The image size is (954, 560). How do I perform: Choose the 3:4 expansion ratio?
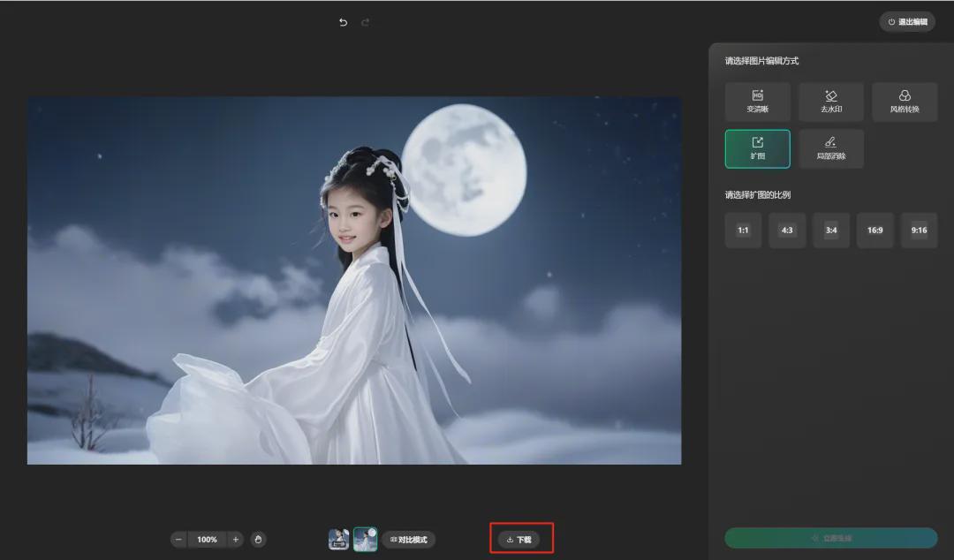click(831, 231)
